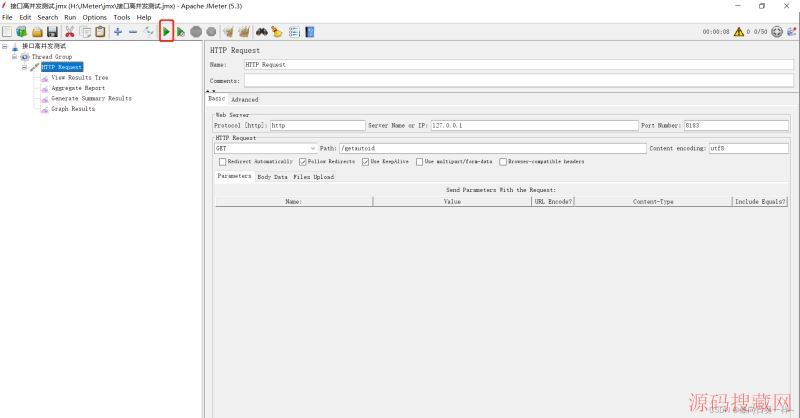Uncheck Follow Redirects checkbox
The width and height of the screenshot is (800, 418).
tap(303, 162)
